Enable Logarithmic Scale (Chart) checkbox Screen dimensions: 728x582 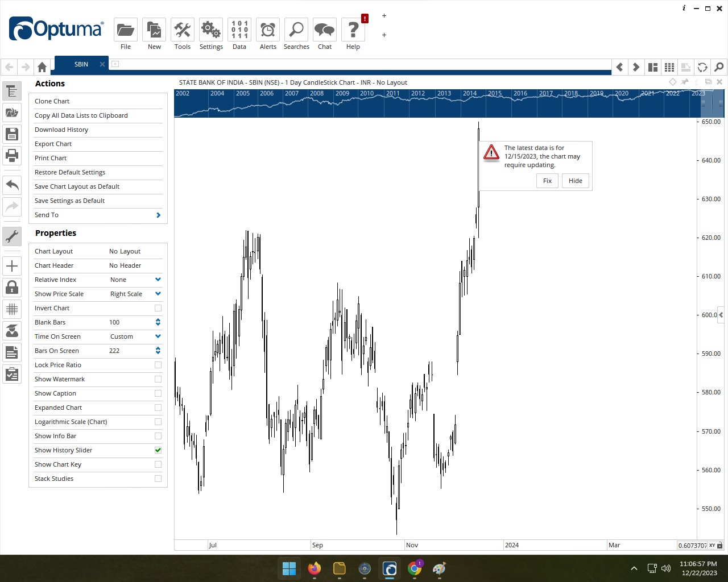click(158, 422)
